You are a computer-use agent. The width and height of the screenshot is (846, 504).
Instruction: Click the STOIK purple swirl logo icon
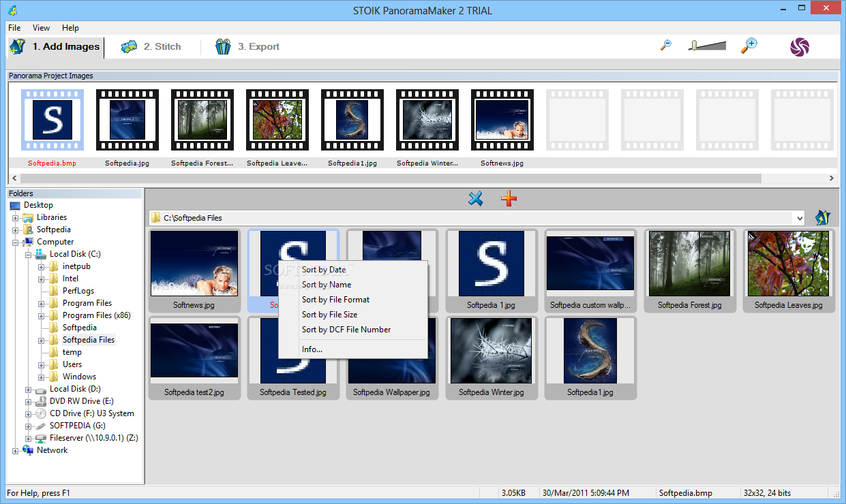pos(800,46)
